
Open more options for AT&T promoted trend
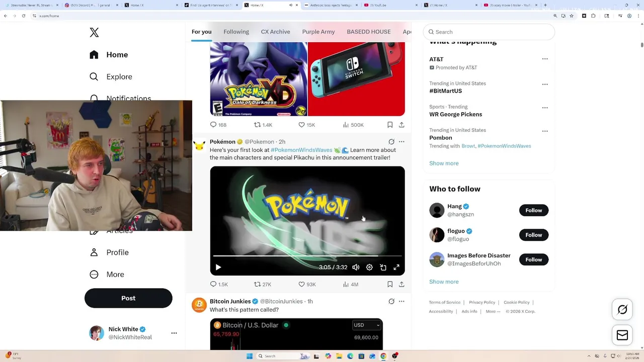545,59
